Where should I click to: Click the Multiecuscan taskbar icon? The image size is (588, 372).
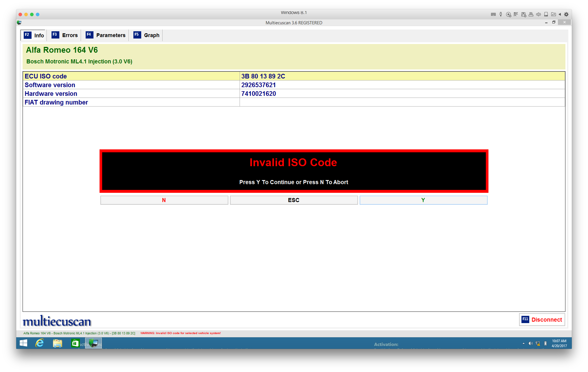tap(93, 343)
